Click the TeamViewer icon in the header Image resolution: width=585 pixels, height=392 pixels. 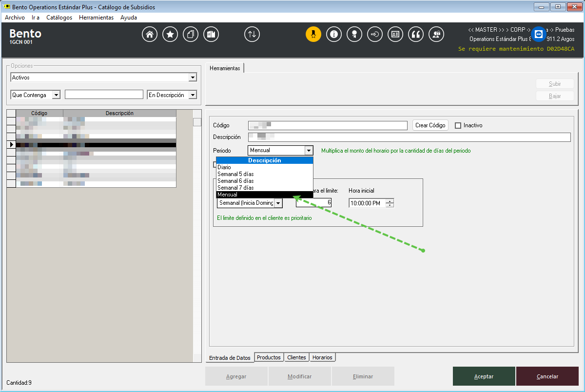point(539,34)
